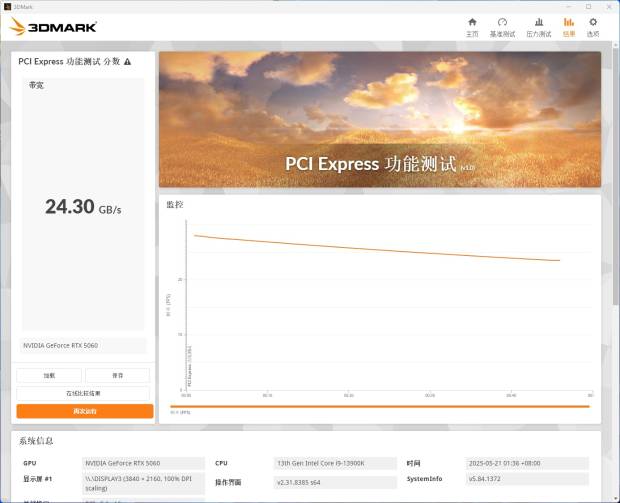Run the test again with the orange 再次运行 button

pyautogui.click(x=85, y=411)
